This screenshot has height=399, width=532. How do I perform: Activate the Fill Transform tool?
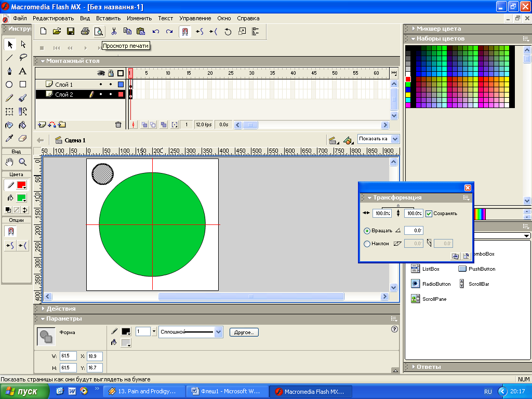tap(23, 112)
